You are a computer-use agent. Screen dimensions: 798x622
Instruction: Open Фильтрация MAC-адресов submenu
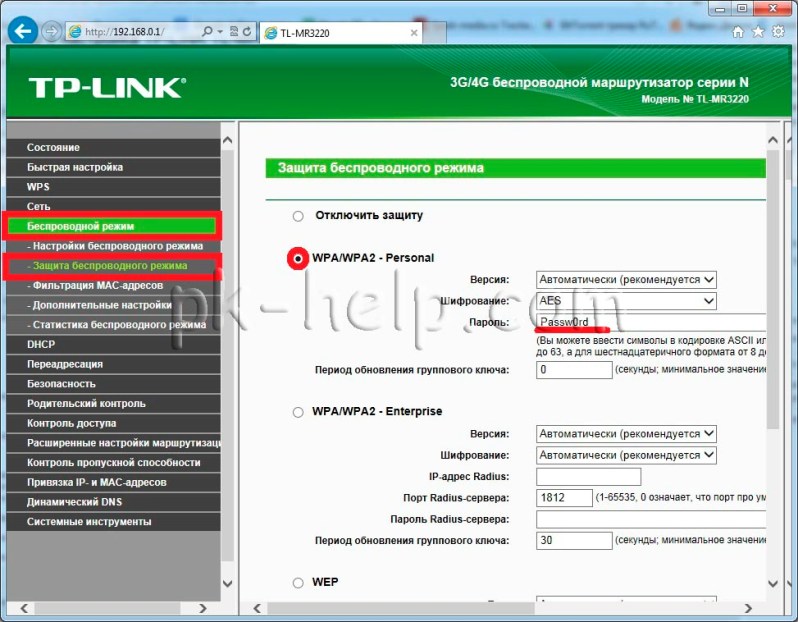tap(113, 286)
